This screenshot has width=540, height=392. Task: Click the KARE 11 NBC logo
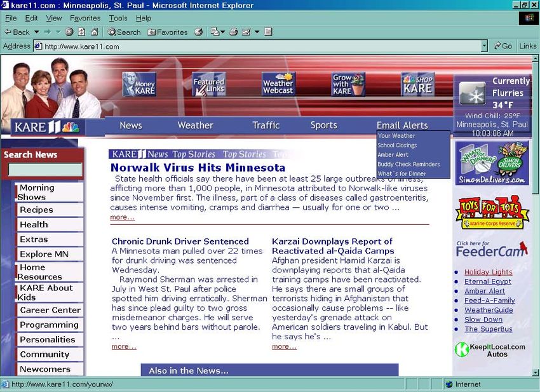pyautogui.click(x=47, y=127)
